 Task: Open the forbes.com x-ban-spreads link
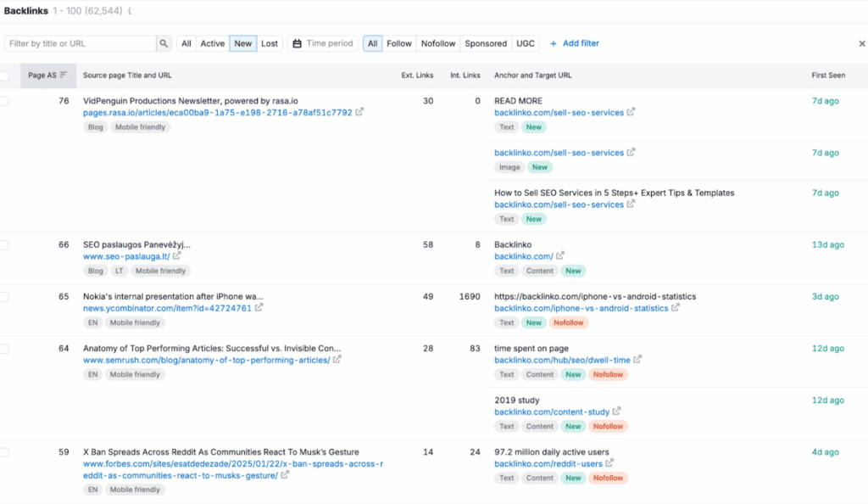(233, 470)
